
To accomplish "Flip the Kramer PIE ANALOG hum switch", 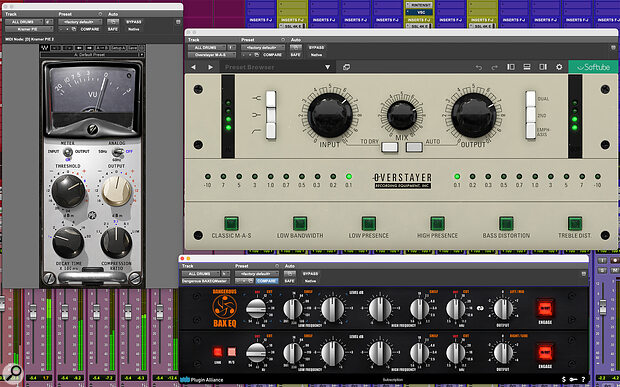I will tap(117, 152).
